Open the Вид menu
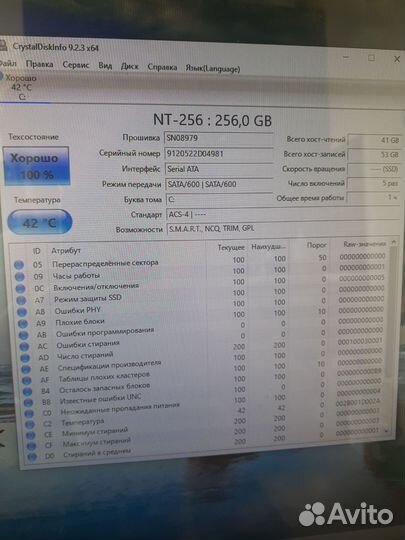 click(105, 65)
